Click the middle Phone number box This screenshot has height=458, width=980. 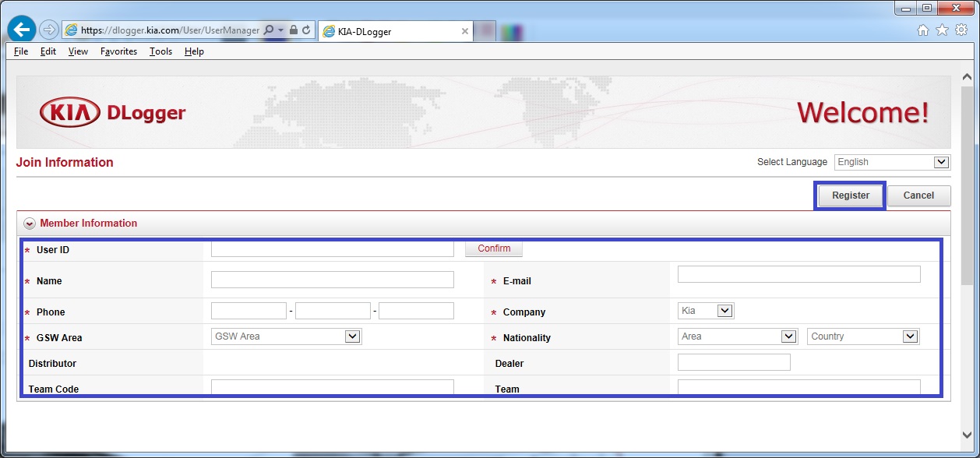(333, 311)
